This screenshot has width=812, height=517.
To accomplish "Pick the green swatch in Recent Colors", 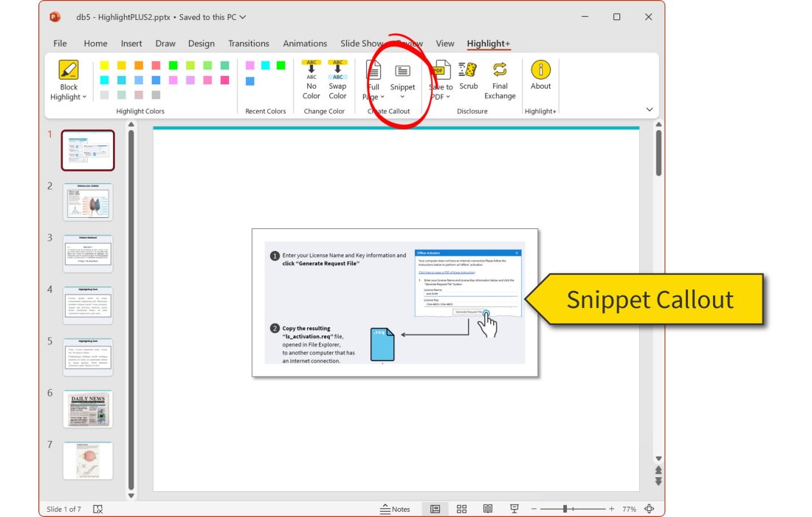I will click(281, 65).
